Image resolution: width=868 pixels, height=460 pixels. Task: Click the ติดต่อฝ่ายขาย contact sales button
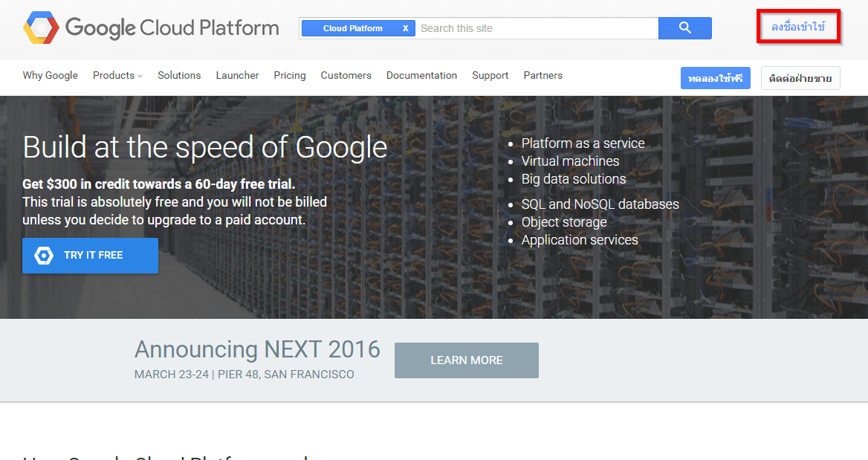[800, 78]
